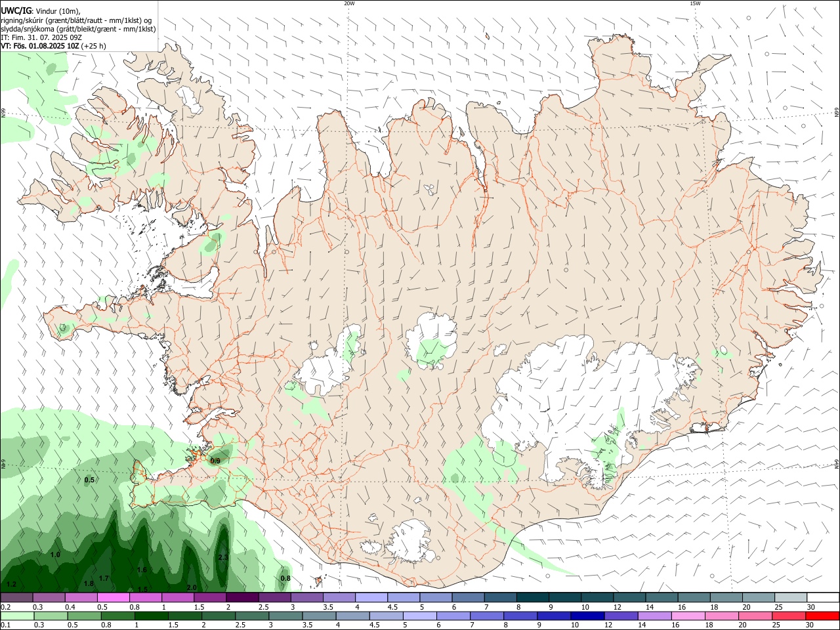
Task: Click the UWC/IG map title text
Action: point(16,10)
